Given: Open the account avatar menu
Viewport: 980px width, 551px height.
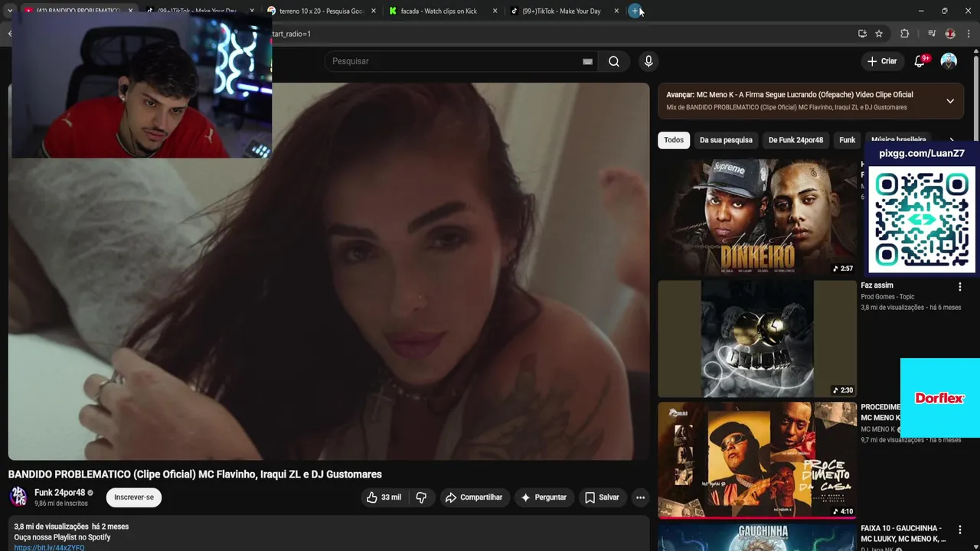Looking at the screenshot, I should (949, 61).
